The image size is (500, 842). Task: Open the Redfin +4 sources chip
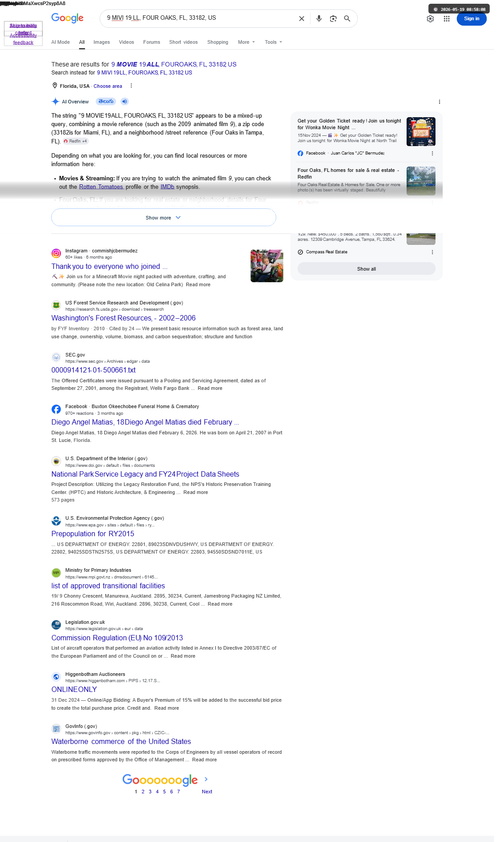click(x=76, y=141)
